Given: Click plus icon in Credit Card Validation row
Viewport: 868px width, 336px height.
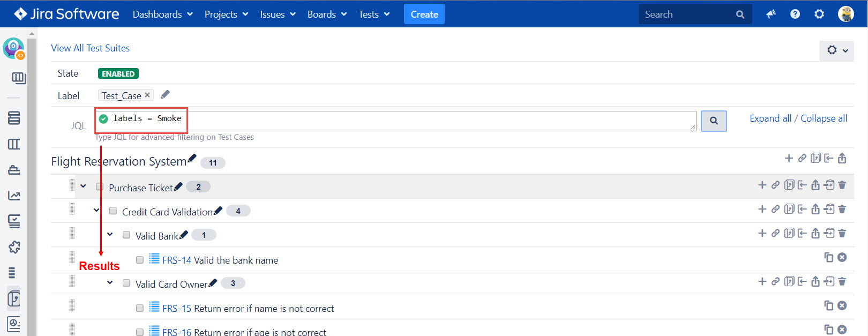Looking at the screenshot, I should click(762, 209).
